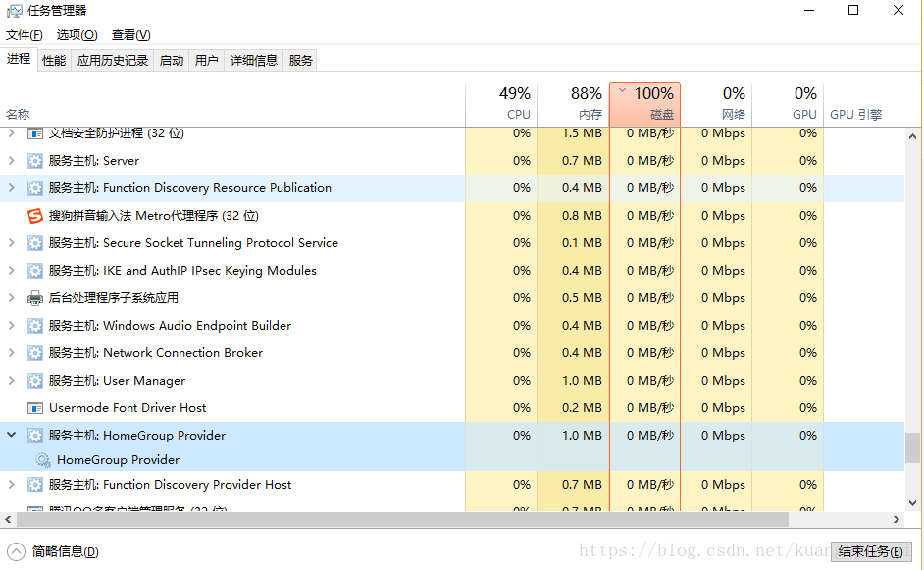Click the vertical scrollbar down arrow
The height and width of the screenshot is (570, 924).
coord(913,503)
